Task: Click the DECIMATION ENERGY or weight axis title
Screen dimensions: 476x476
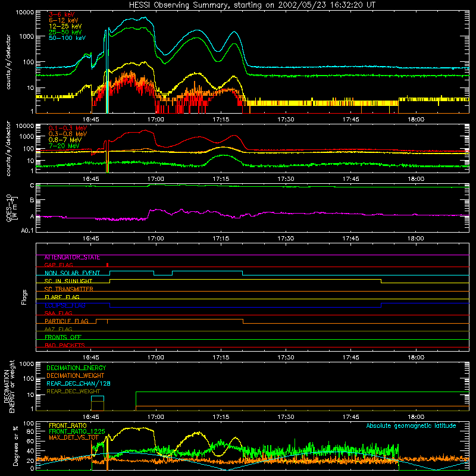Action: pyautogui.click(x=9, y=386)
